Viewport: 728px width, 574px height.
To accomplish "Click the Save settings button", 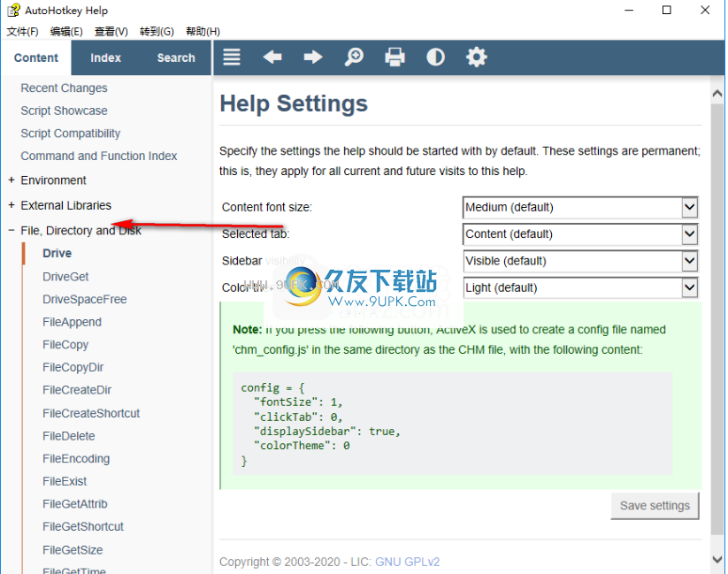I will coord(655,505).
